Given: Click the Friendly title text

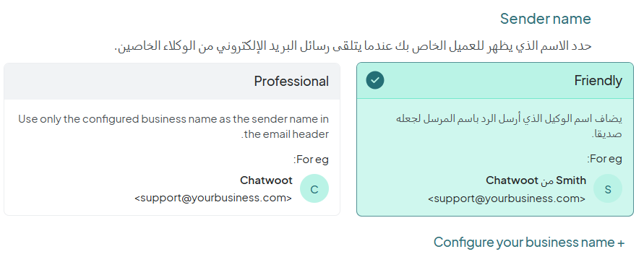Looking at the screenshot, I should (598, 80).
